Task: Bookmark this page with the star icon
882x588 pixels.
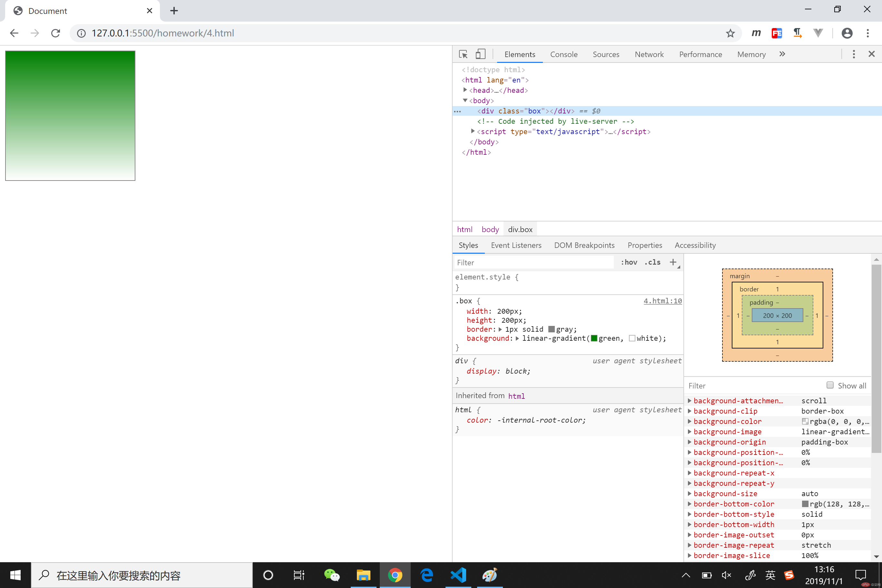Action: (x=730, y=34)
